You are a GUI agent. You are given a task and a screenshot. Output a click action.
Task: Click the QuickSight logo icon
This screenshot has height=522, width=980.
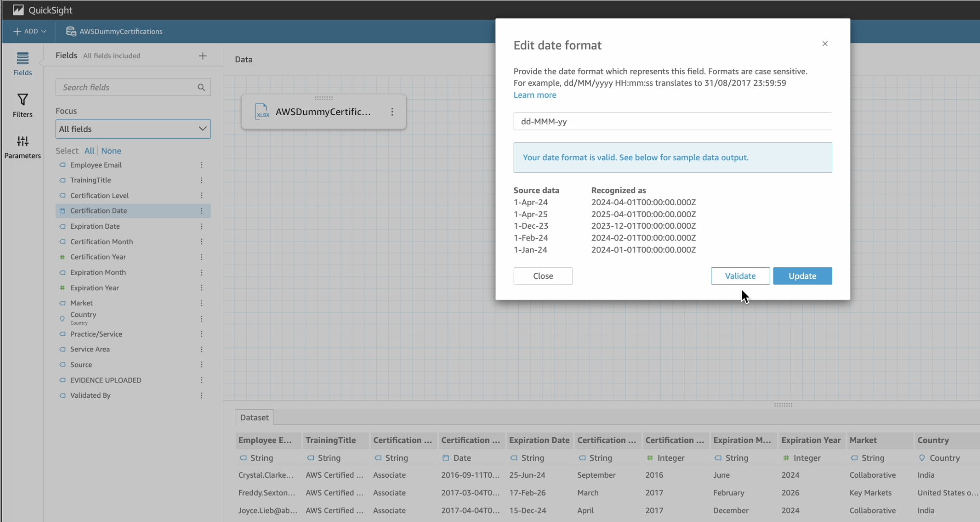[18, 10]
